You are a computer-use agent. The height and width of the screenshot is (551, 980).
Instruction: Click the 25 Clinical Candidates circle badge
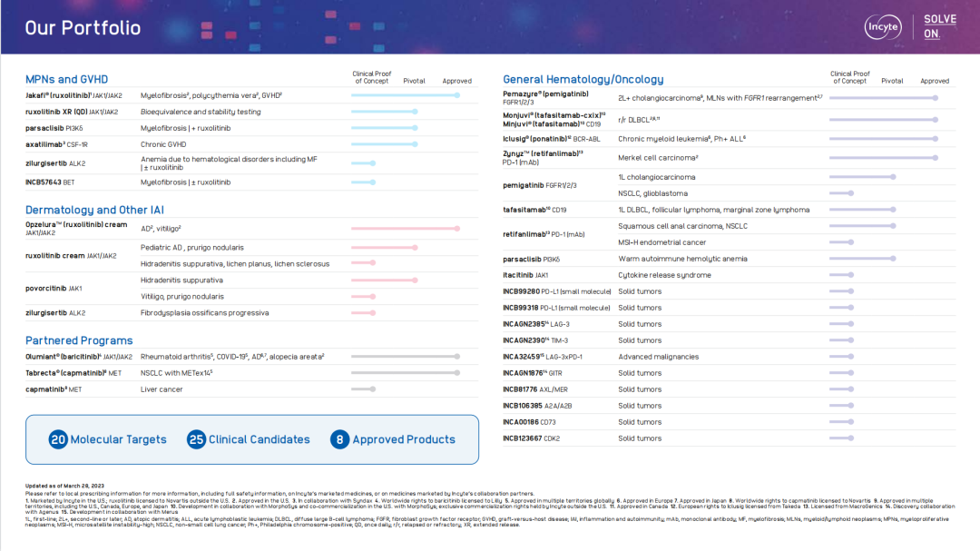(x=196, y=439)
